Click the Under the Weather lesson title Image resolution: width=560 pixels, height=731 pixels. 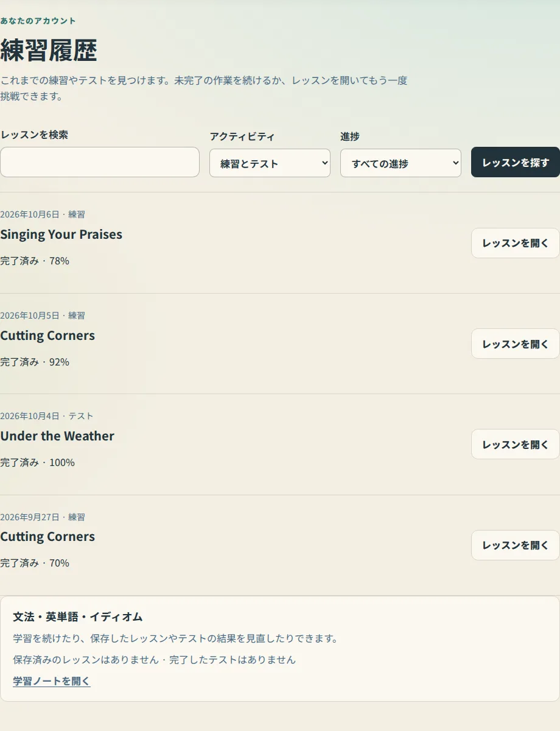point(57,436)
